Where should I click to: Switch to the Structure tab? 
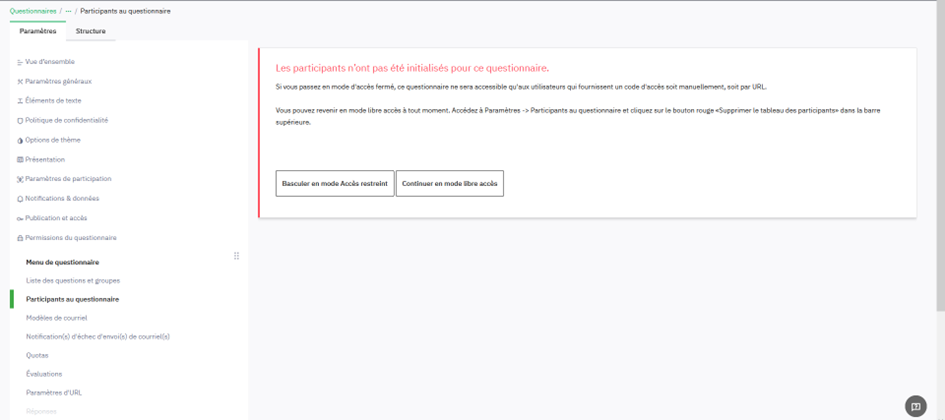point(90,31)
